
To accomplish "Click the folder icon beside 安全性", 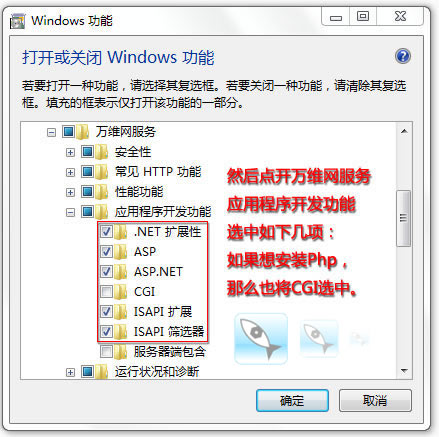I will 102,152.
